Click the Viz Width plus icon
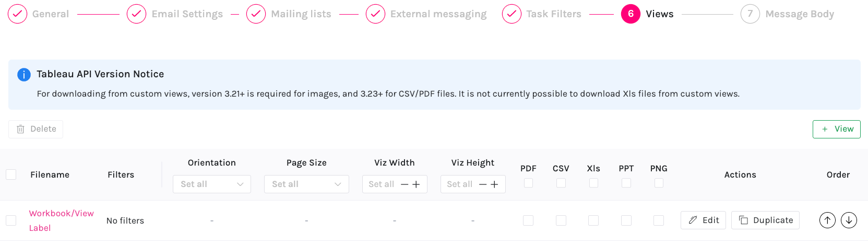The height and width of the screenshot is (245, 868). tap(416, 184)
